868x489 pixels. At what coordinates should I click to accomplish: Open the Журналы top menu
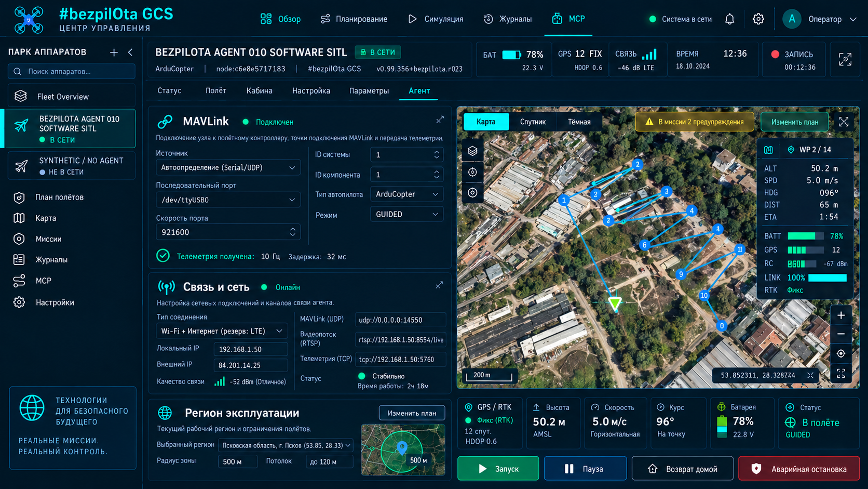coord(507,19)
